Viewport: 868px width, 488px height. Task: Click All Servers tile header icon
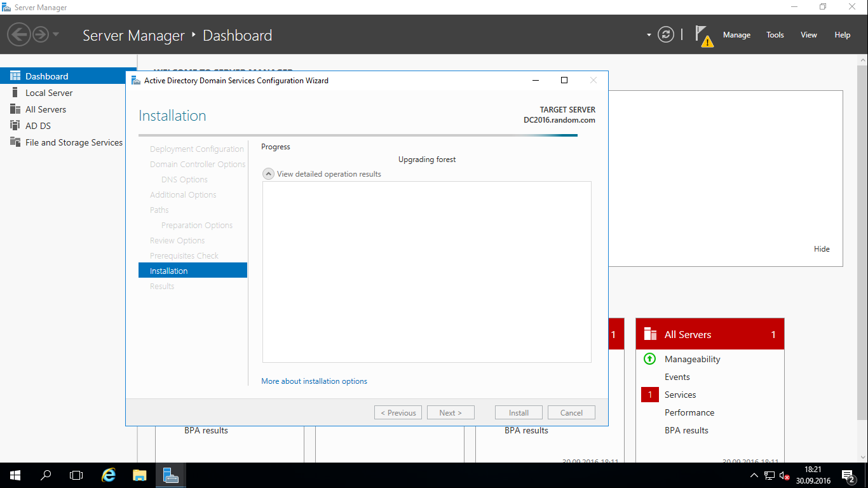[650, 334]
